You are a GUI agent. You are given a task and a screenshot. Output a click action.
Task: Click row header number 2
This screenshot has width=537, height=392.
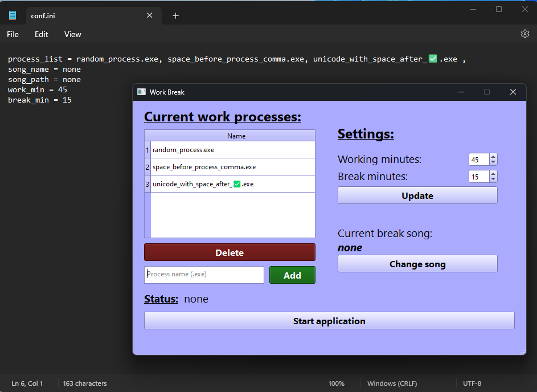(x=147, y=167)
